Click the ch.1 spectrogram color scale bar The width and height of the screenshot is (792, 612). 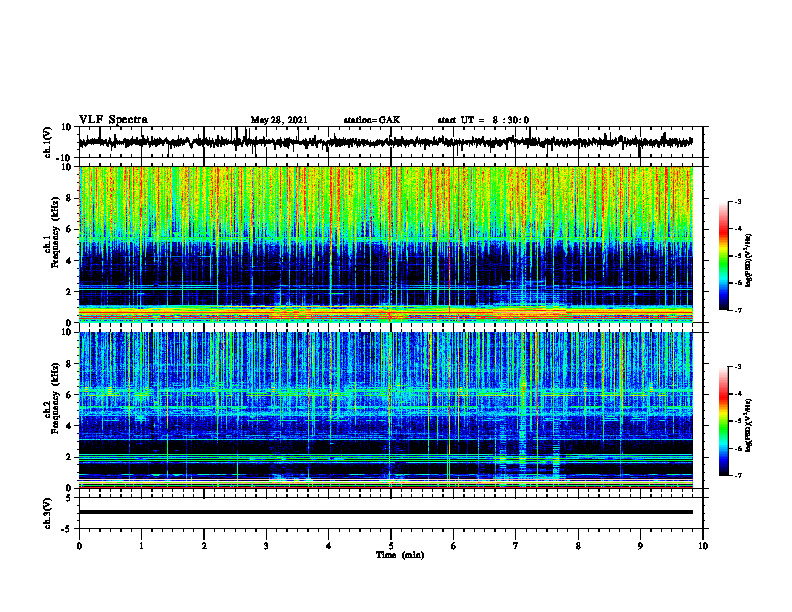[724, 256]
